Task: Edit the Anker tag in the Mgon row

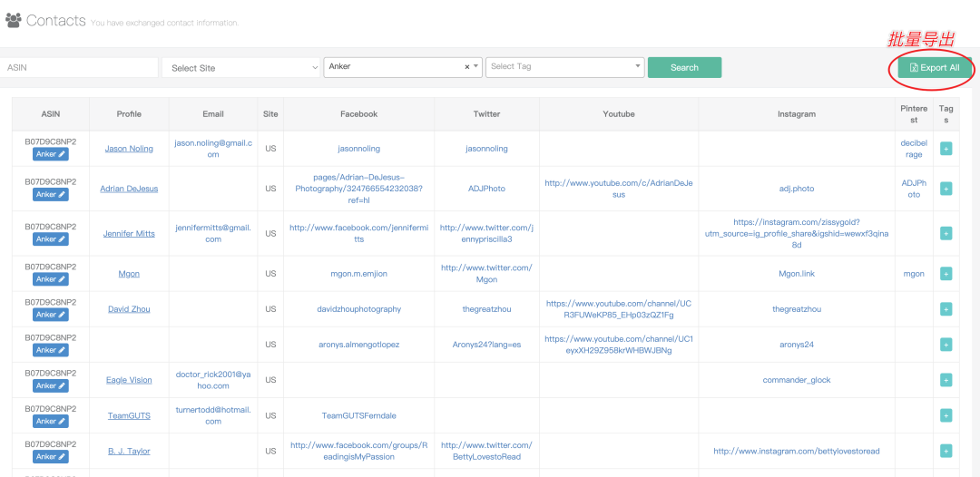Action: (x=51, y=279)
